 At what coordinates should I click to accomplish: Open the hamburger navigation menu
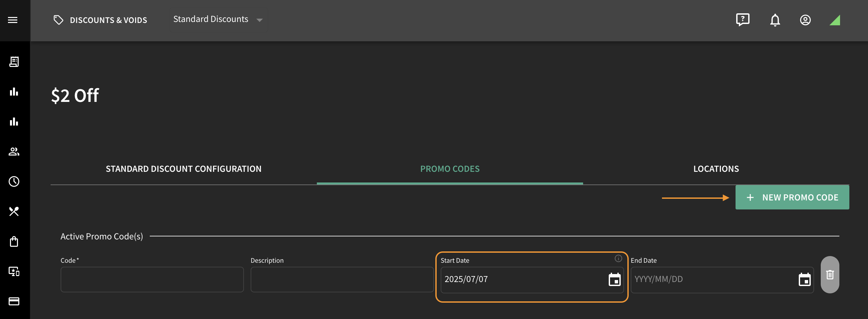13,20
